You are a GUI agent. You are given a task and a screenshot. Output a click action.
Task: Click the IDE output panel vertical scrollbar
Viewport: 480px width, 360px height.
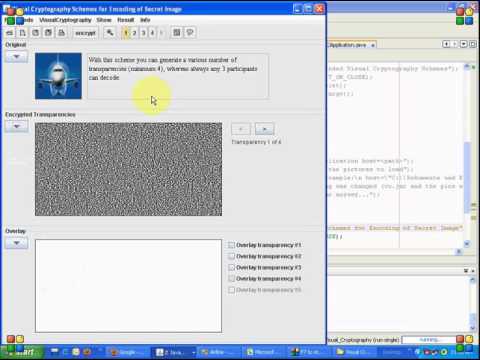[x=473, y=304]
